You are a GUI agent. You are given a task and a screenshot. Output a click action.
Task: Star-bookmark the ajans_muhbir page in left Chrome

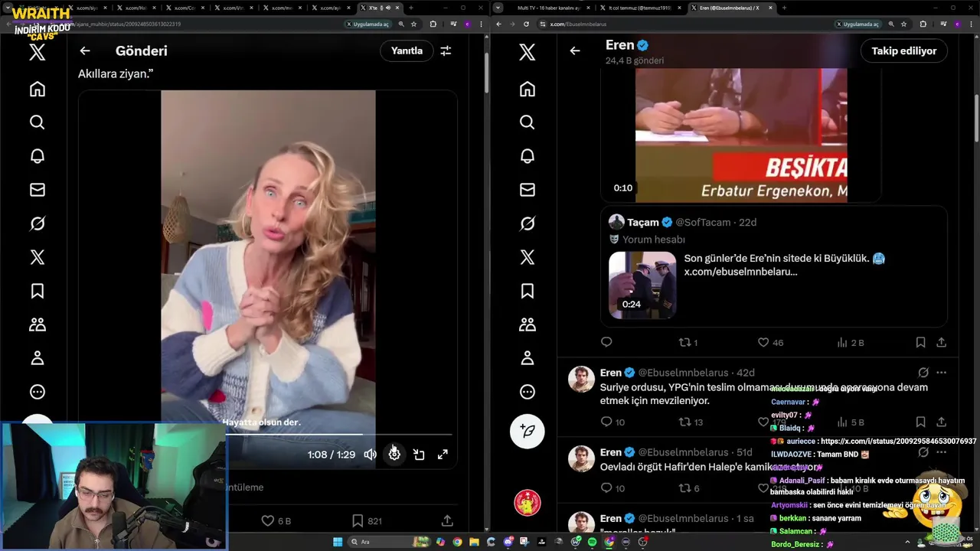(x=413, y=24)
